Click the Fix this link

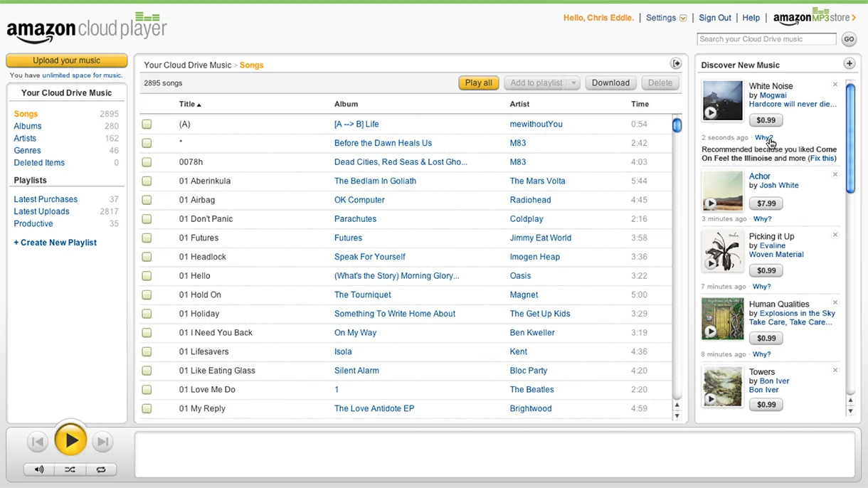[822, 159]
